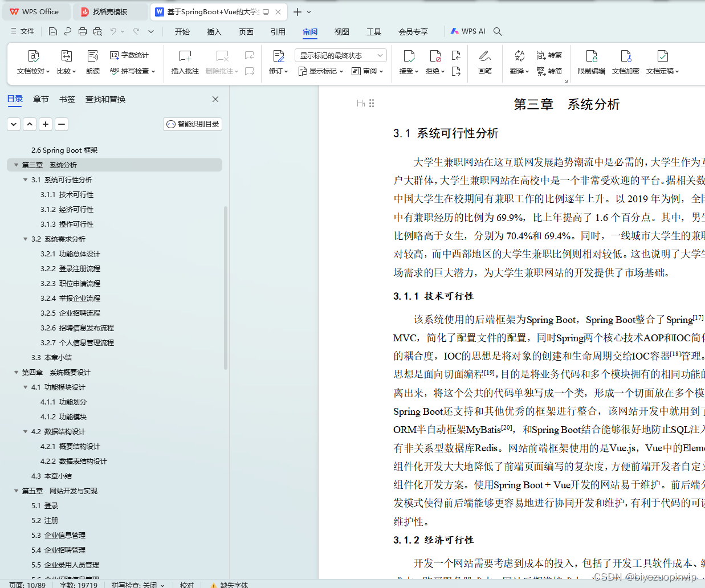705x588 pixels.
Task: Switch to the 开始 ribbon tab
Action: pos(182,32)
